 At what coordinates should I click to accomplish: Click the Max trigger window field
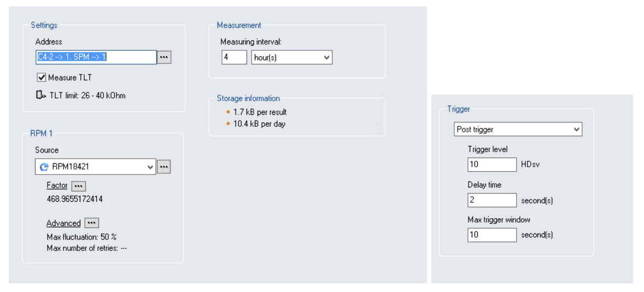click(491, 235)
